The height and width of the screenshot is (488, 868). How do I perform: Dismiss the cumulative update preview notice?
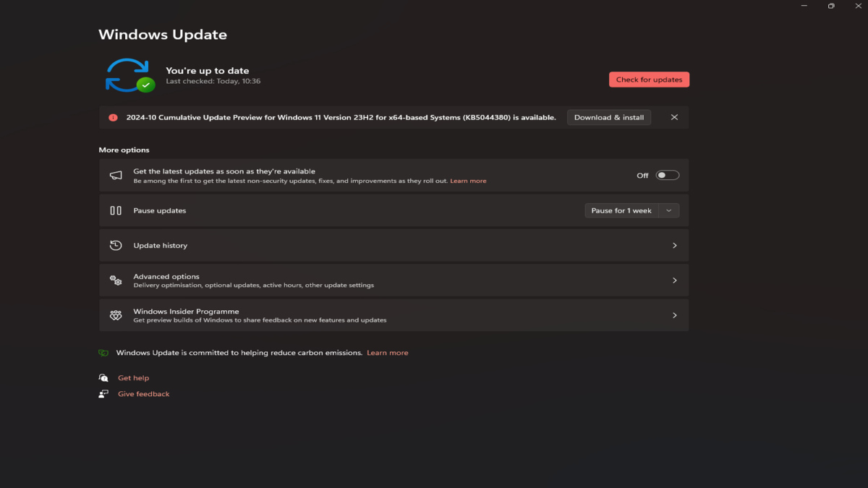674,117
